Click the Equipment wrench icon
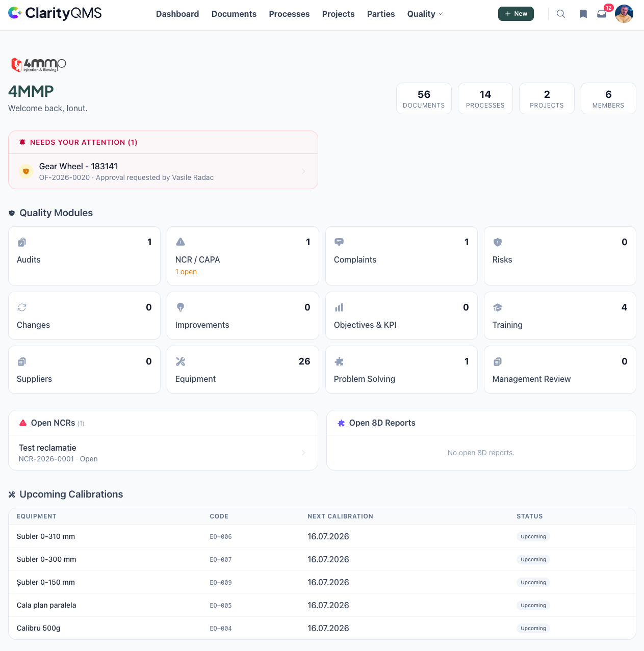The height and width of the screenshot is (651, 644). point(181,361)
